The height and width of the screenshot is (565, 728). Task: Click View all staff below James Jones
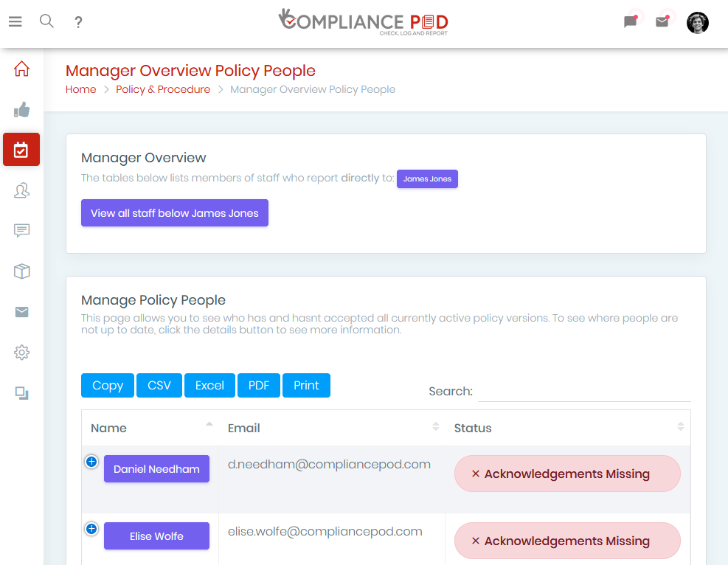coord(175,213)
